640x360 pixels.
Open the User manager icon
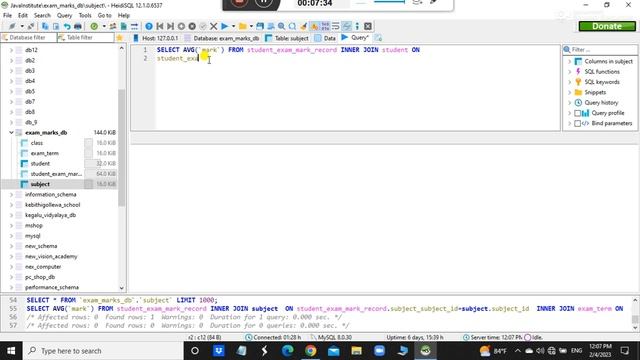[x=113, y=26]
